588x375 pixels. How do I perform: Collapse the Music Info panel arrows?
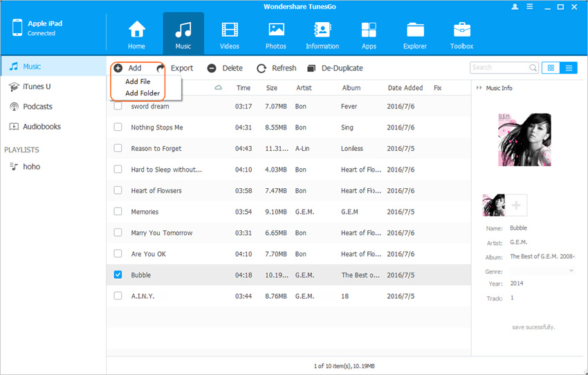tap(479, 88)
